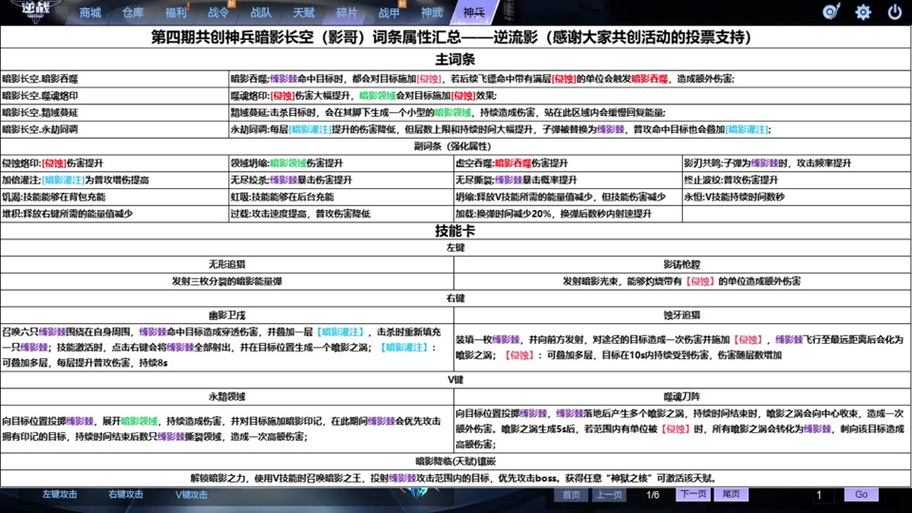912x513 pixels.
Task: Click the 堆积 right-key energy cell
Action: pyautogui.click(x=115, y=213)
